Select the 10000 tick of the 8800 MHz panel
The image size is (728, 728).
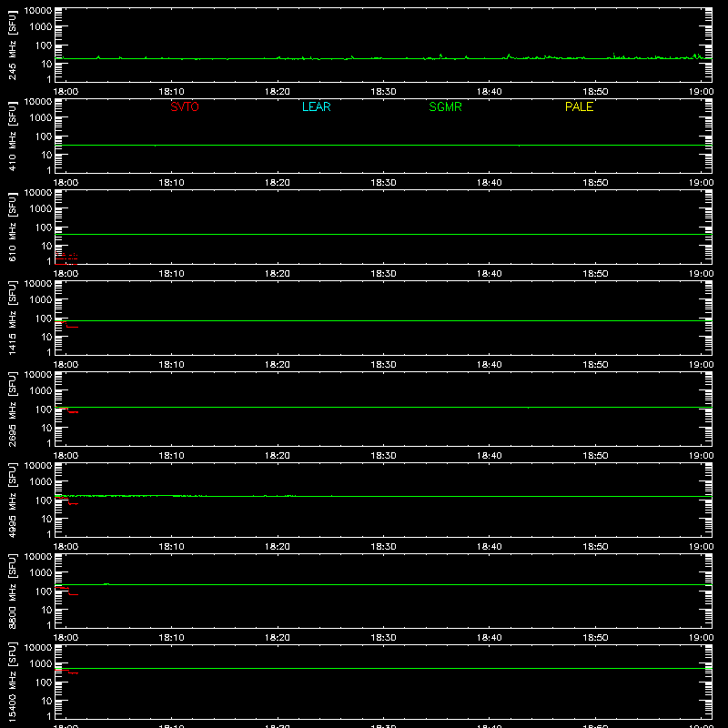click(38, 557)
